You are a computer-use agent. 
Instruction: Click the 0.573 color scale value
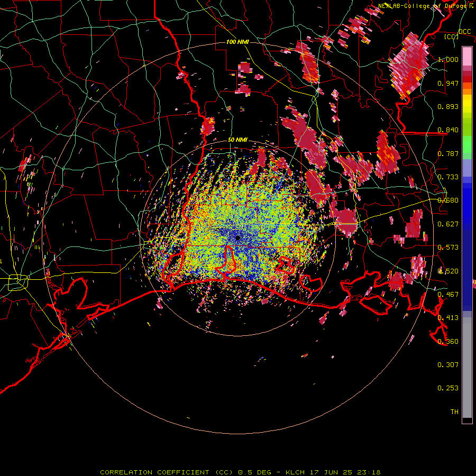pyautogui.click(x=448, y=248)
